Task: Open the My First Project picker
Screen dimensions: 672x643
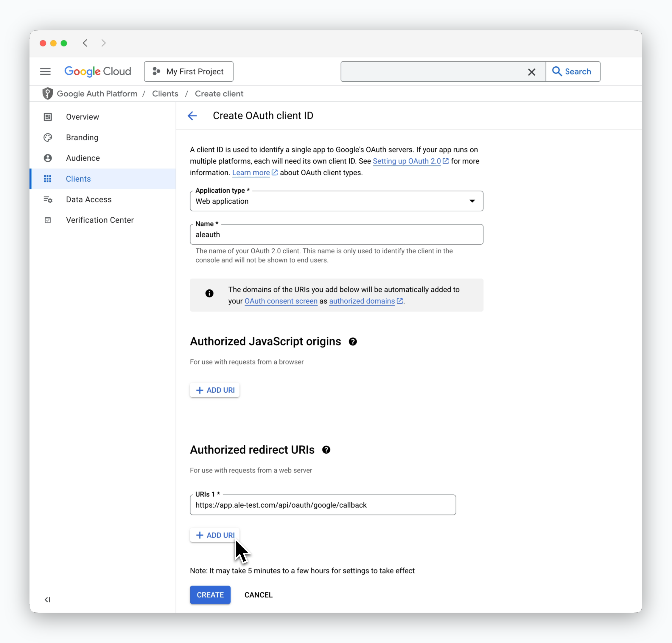Action: 189,71
